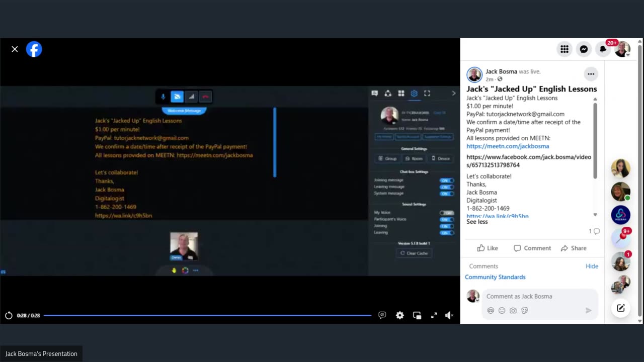
Task: Open the MEETN share triangle icon
Action: [x=388, y=94]
